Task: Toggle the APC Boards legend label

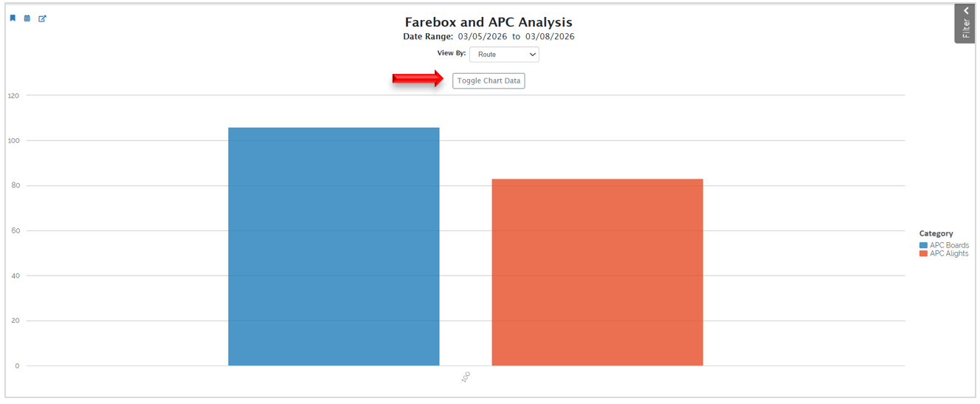Action: coord(949,245)
